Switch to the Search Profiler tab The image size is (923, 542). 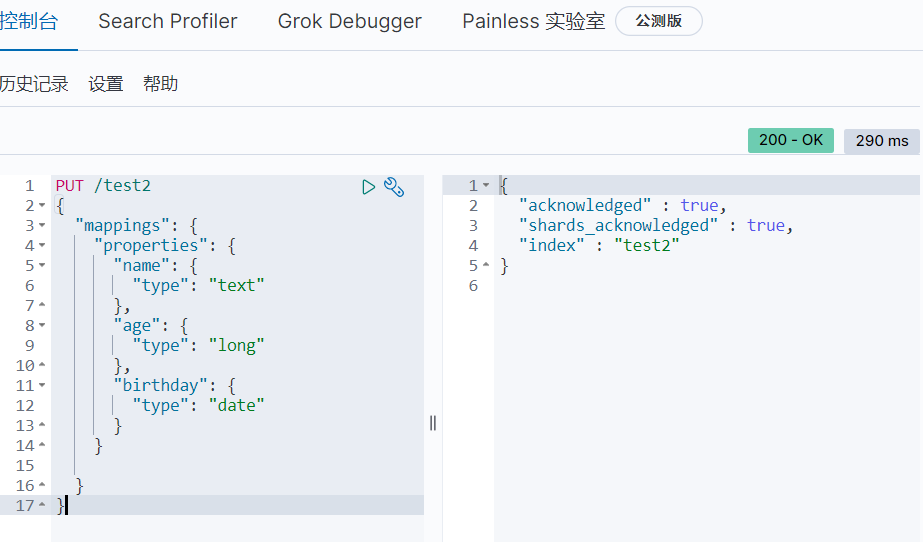click(168, 21)
